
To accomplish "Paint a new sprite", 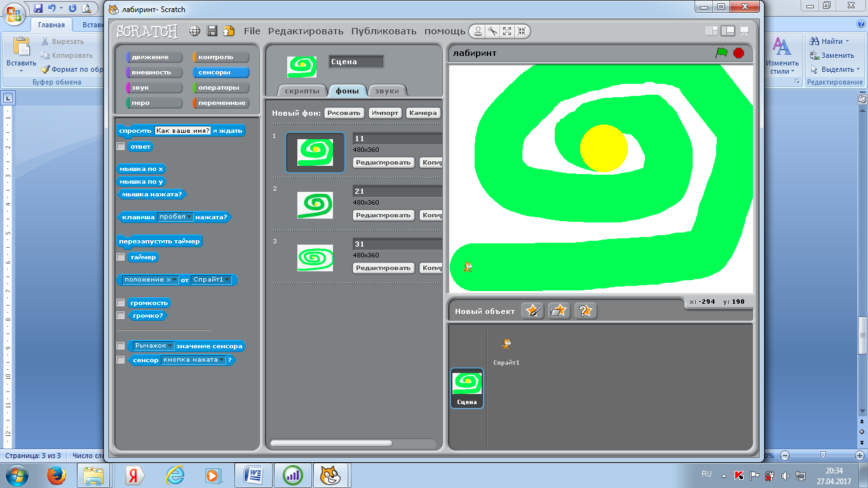I will click(x=532, y=311).
